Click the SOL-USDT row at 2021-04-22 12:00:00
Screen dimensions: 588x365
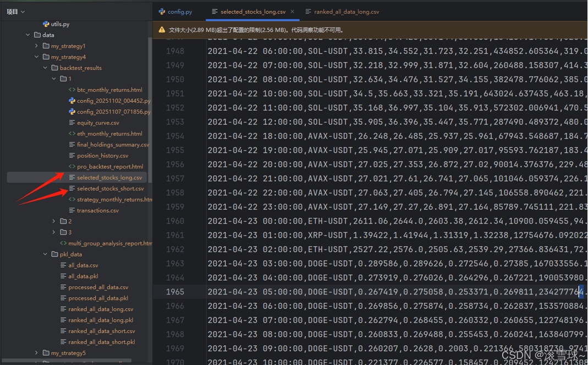point(398,122)
